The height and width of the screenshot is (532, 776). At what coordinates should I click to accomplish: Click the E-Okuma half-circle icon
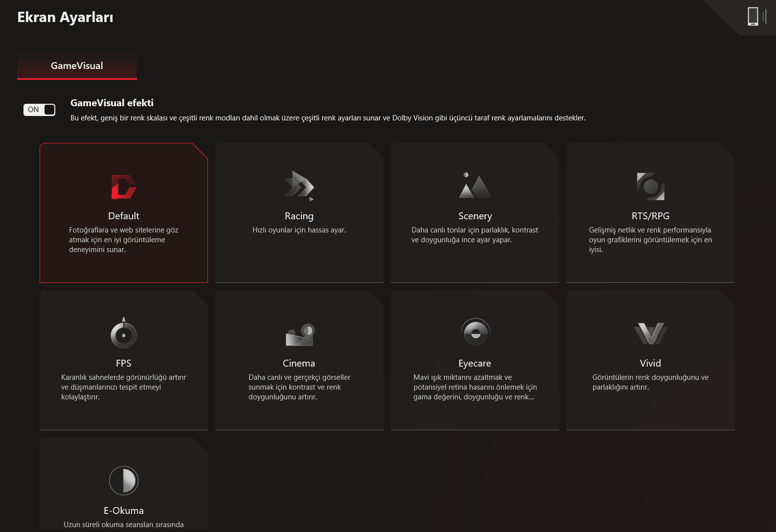(124, 480)
